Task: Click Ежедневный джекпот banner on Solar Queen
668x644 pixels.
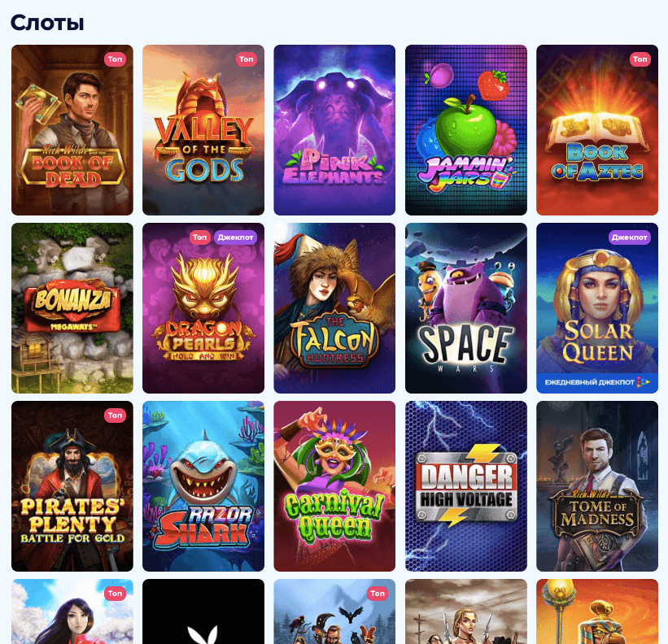Action: [x=597, y=382]
